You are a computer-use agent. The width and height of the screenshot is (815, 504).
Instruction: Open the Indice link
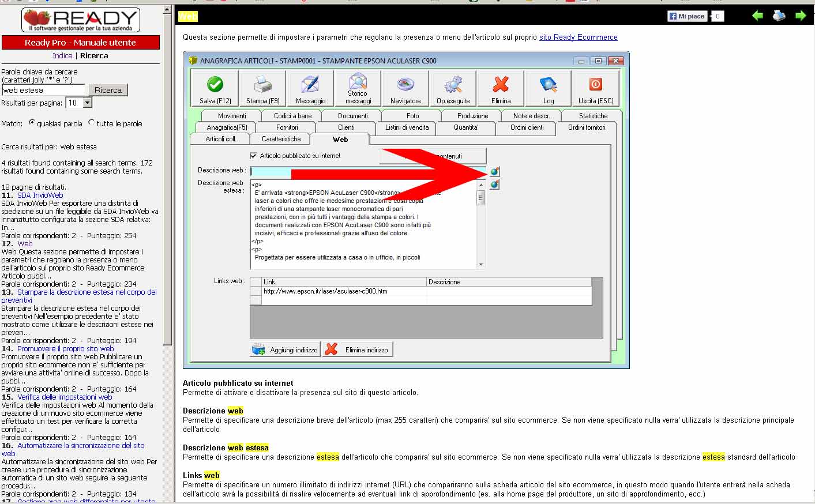point(62,56)
